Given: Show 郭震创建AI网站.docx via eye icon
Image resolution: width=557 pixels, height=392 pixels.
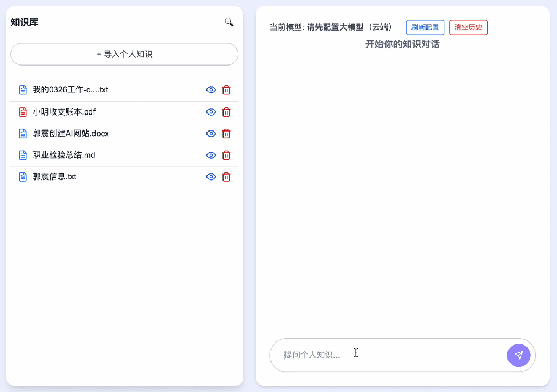Looking at the screenshot, I should (211, 134).
